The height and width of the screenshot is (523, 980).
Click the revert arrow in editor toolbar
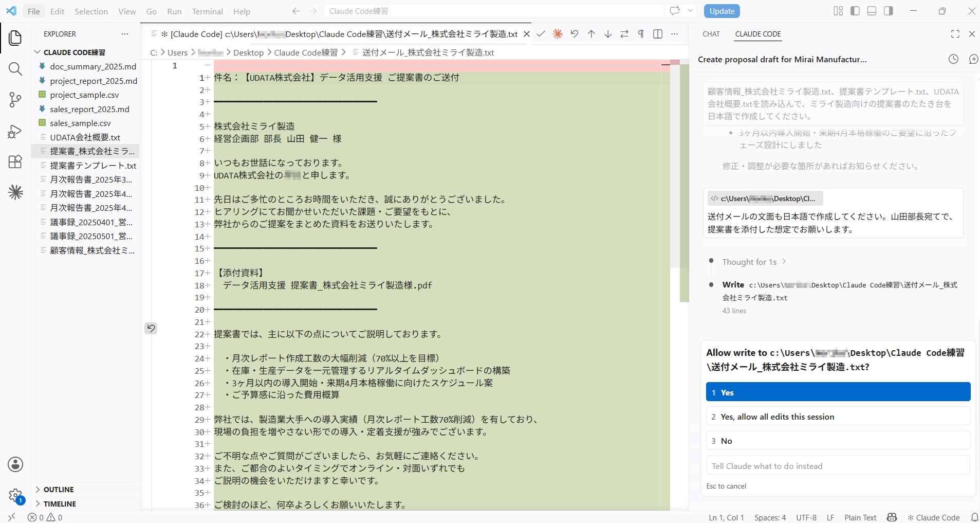[x=575, y=34]
